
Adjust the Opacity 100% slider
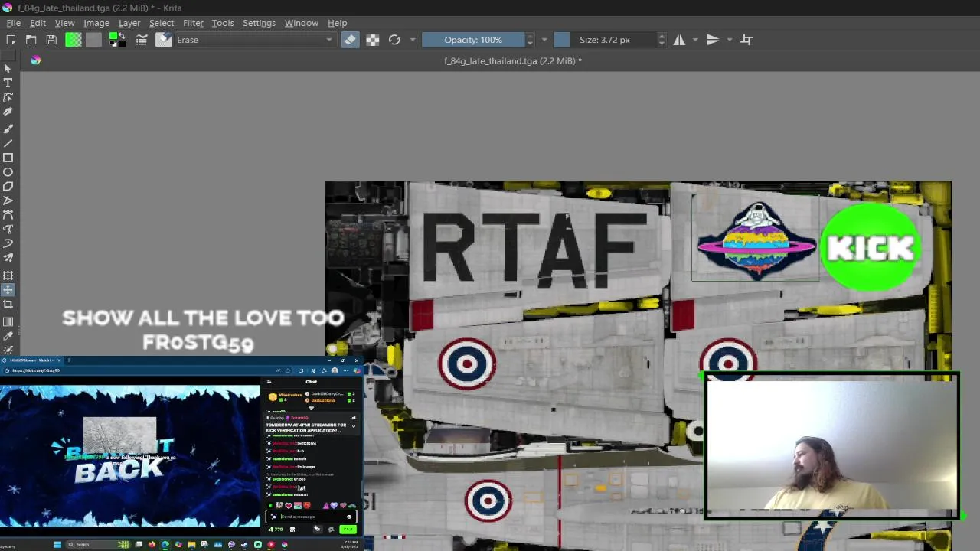pos(475,40)
